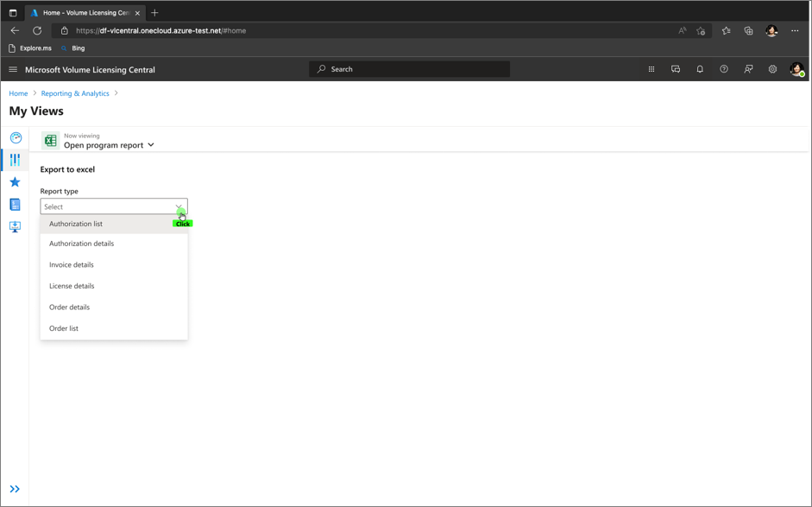The image size is (812, 507).
Task: Close the Volume Licensing Central tab
Action: click(x=137, y=13)
